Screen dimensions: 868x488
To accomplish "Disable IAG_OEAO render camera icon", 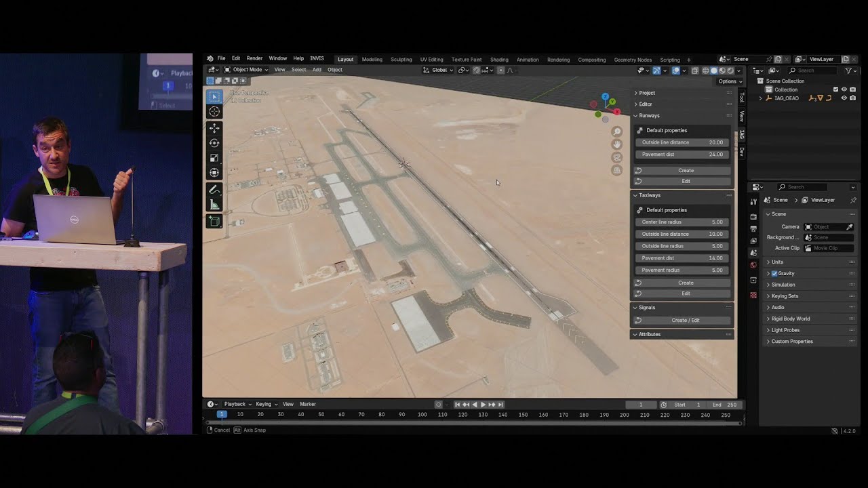I will click(x=852, y=98).
